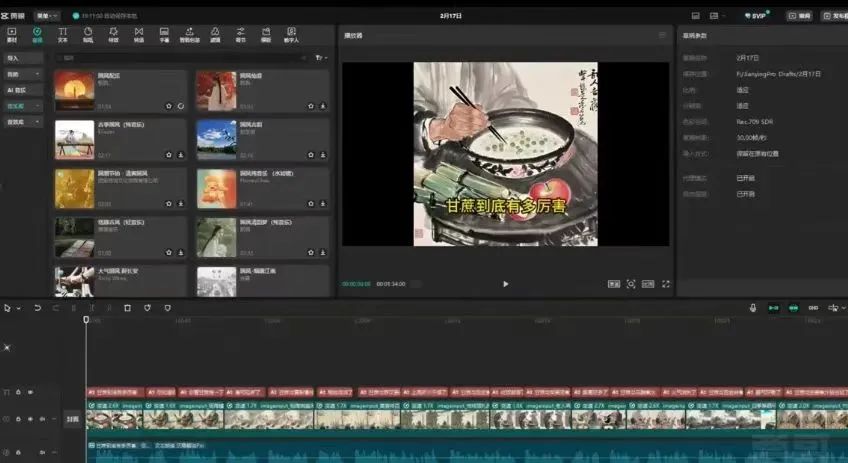Favorite the sunset-thumbnail music track
This screenshot has width=848, height=463.
pos(169,106)
